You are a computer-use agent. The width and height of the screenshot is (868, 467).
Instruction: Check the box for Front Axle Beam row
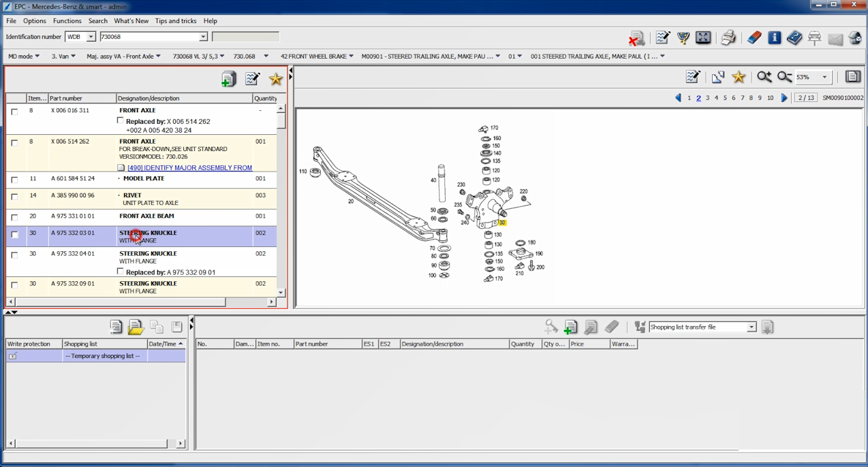pos(14,217)
